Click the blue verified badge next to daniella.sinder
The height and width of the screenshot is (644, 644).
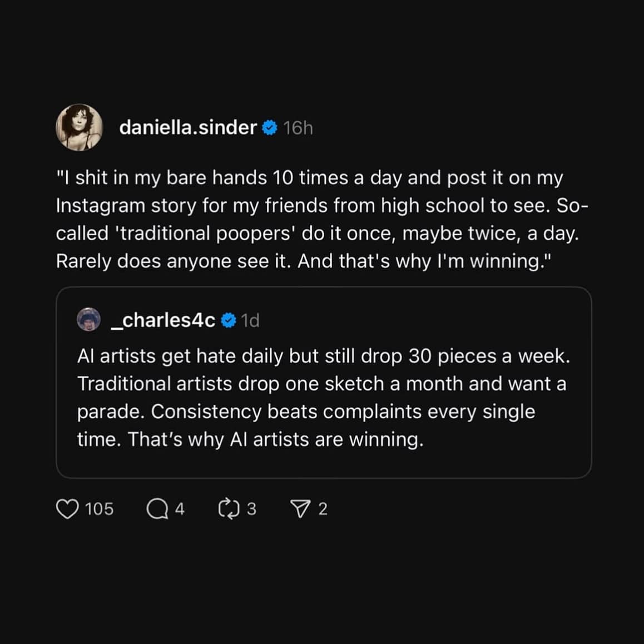point(269,127)
